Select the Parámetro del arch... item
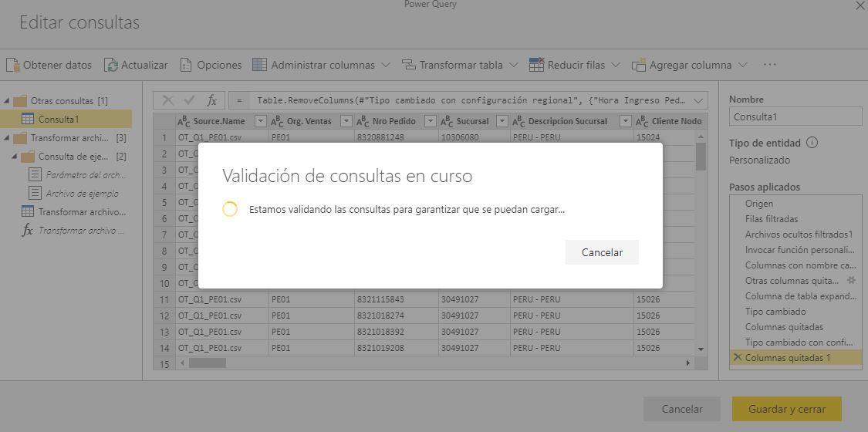Screen dimensions: 868x432 tap(77, 175)
